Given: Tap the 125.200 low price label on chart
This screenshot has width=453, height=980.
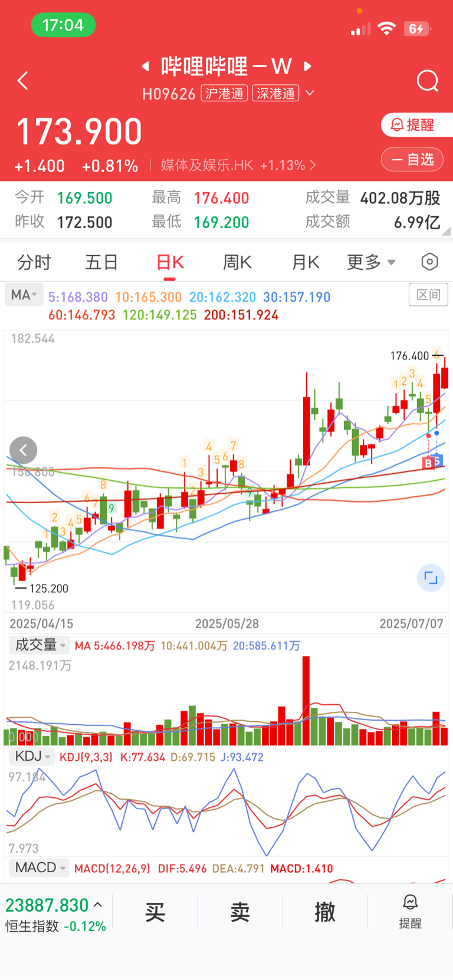Looking at the screenshot, I should [x=49, y=588].
